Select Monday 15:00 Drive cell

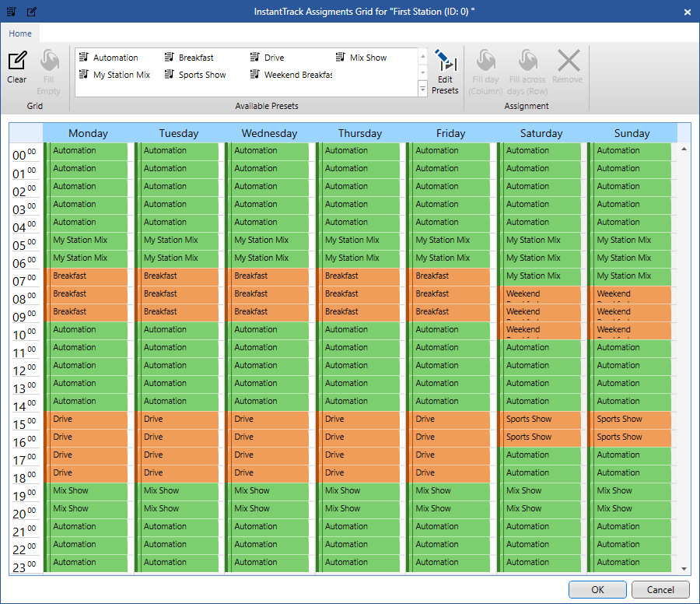point(86,420)
